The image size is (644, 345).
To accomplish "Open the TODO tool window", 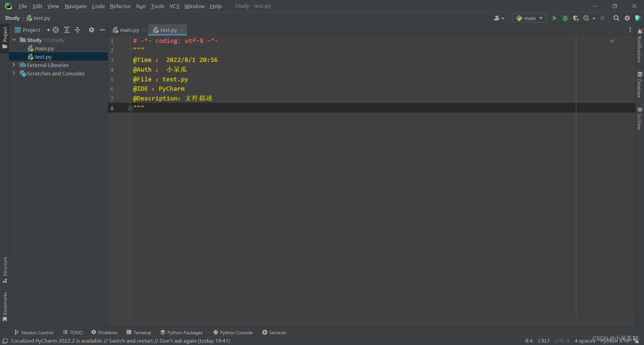I will click(x=73, y=332).
